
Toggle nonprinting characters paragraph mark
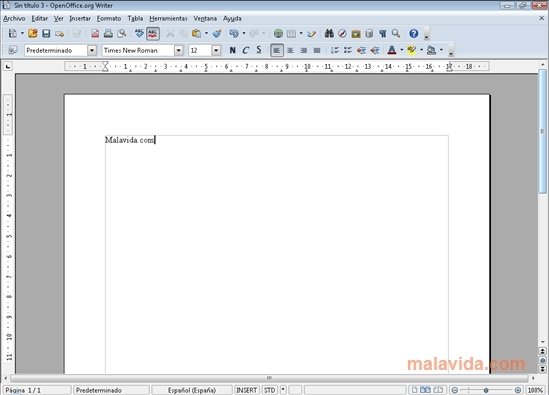pos(383,34)
